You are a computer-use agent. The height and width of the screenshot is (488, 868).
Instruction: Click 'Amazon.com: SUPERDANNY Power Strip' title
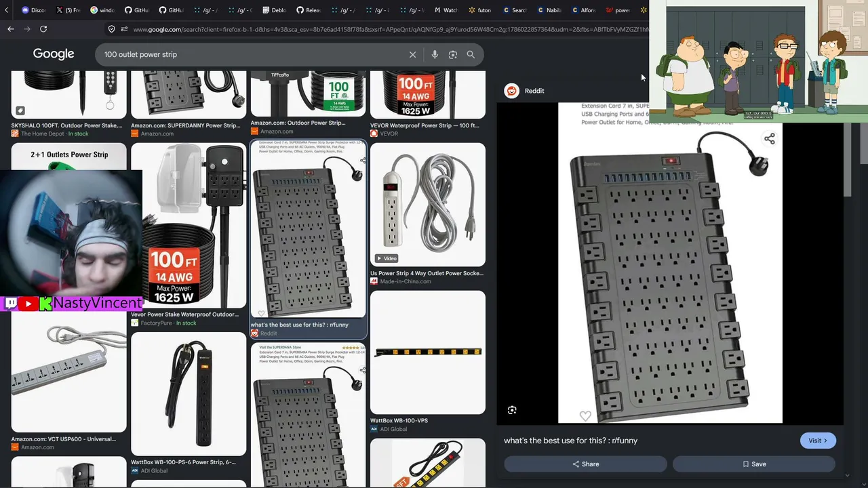coord(185,125)
